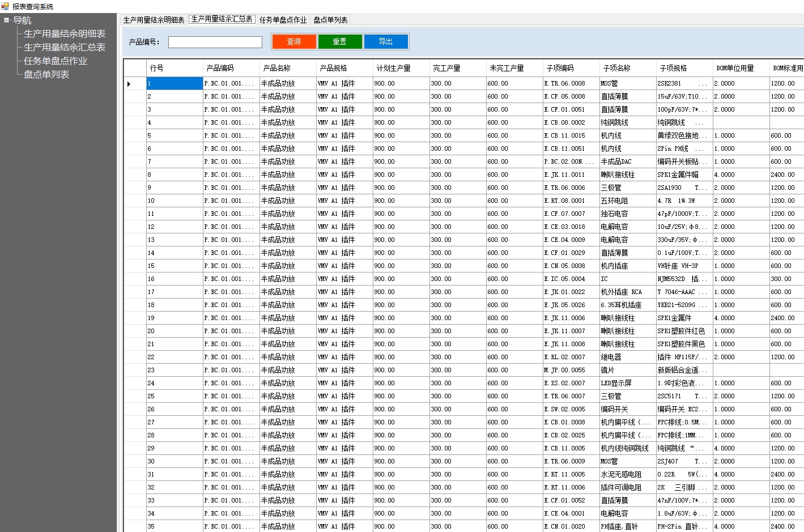Select cell E.JK.11.0011
This screenshot has width=804, height=532.
571,175
